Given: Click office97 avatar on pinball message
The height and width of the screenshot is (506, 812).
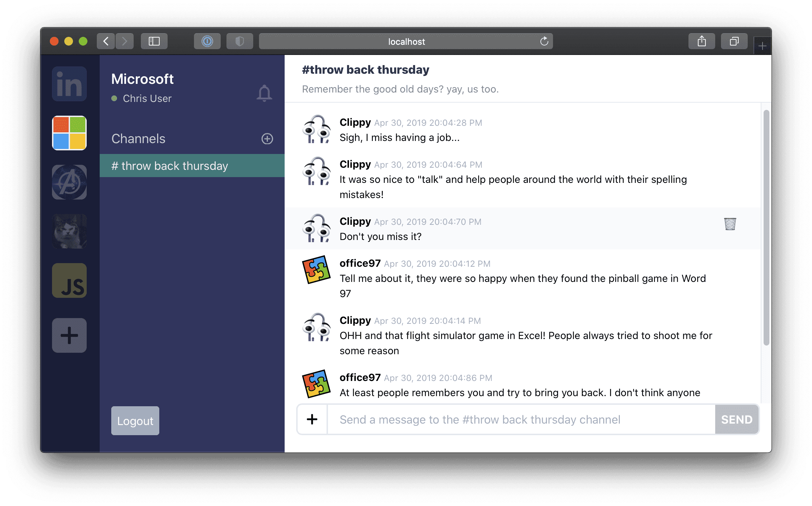Looking at the screenshot, I should click(x=316, y=270).
